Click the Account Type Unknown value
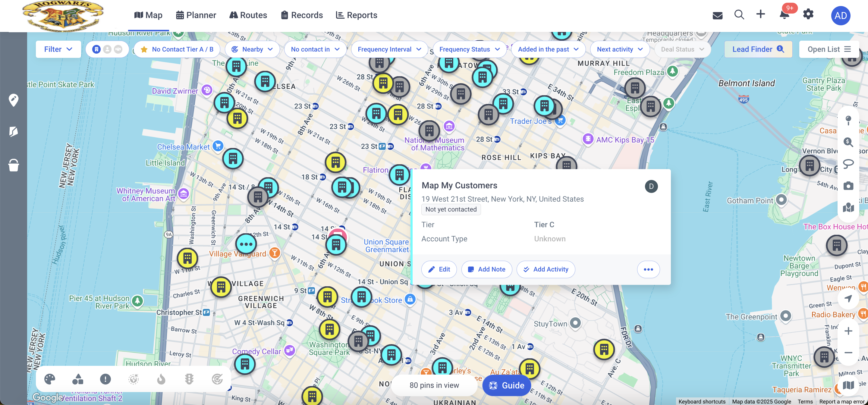The height and width of the screenshot is (405, 868). 549,239
